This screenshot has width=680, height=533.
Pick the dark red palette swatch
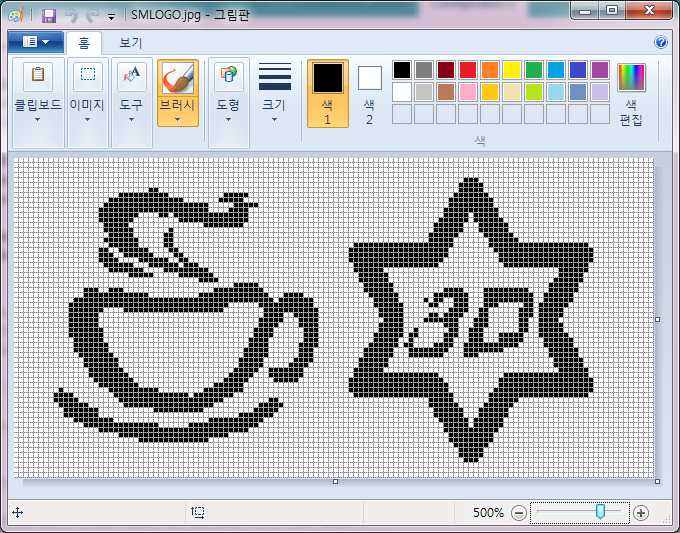446,70
